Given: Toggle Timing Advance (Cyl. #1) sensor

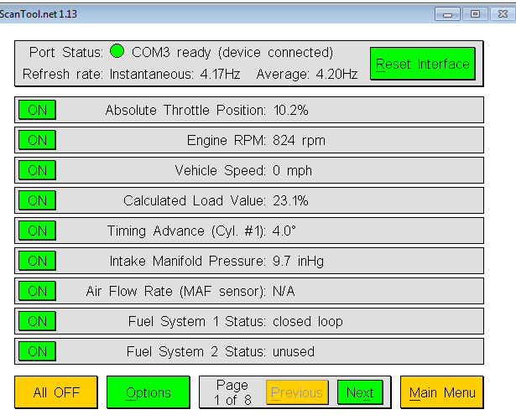Looking at the screenshot, I should tap(37, 231).
